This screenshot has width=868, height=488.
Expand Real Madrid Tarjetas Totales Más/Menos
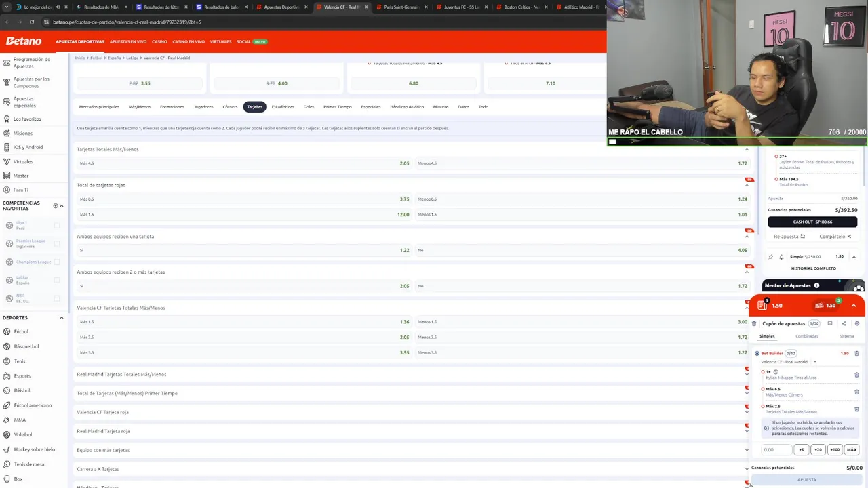point(747,374)
